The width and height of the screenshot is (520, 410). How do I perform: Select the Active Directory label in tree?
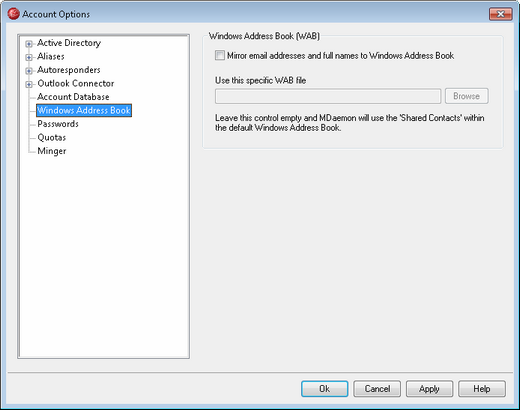point(69,43)
